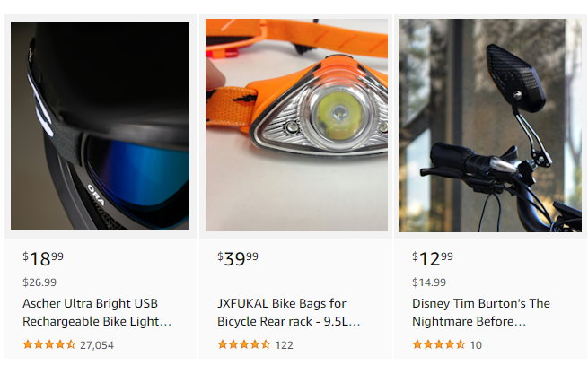Viewport: 588px width, 391px height.
Task: Click the $12.99 price
Action: (433, 259)
